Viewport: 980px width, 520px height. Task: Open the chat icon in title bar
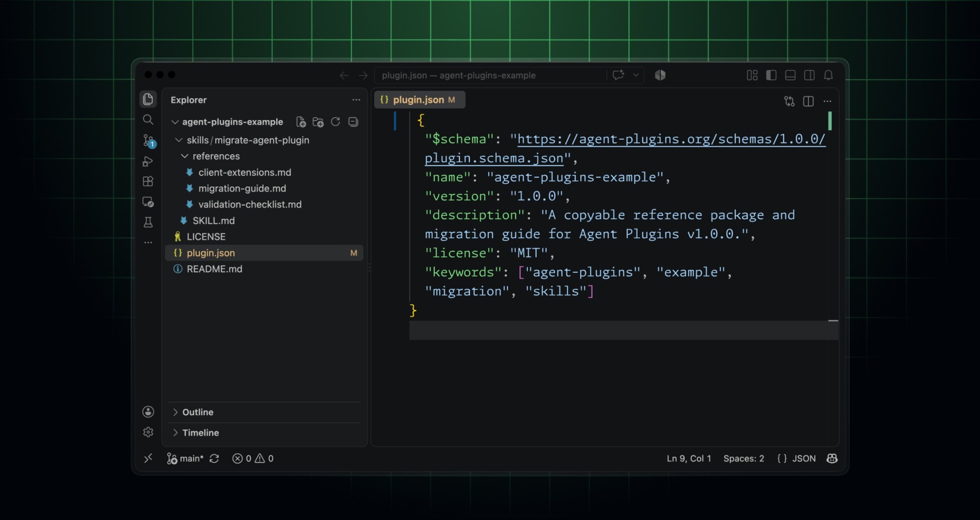coord(618,75)
